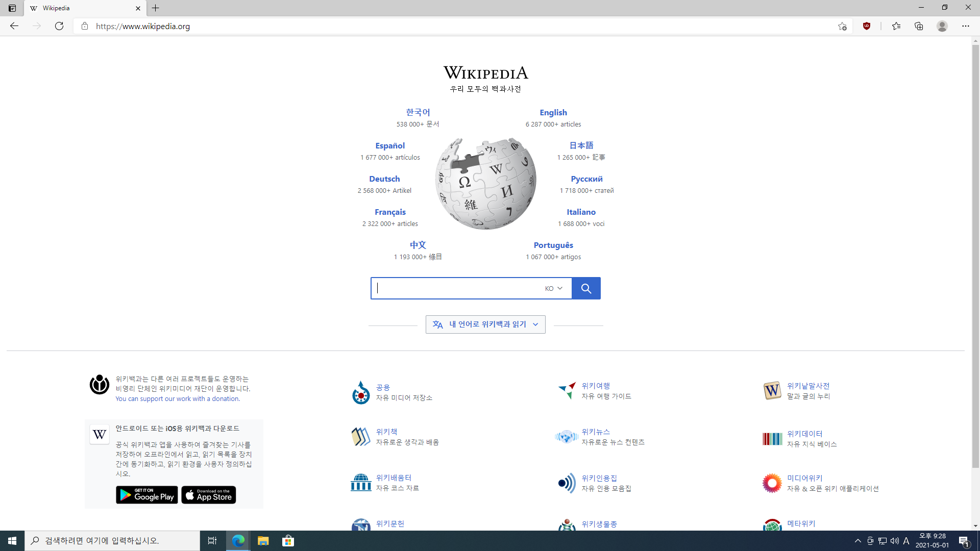
Task: Show hidden system tray icons chevron
Action: coord(857,541)
